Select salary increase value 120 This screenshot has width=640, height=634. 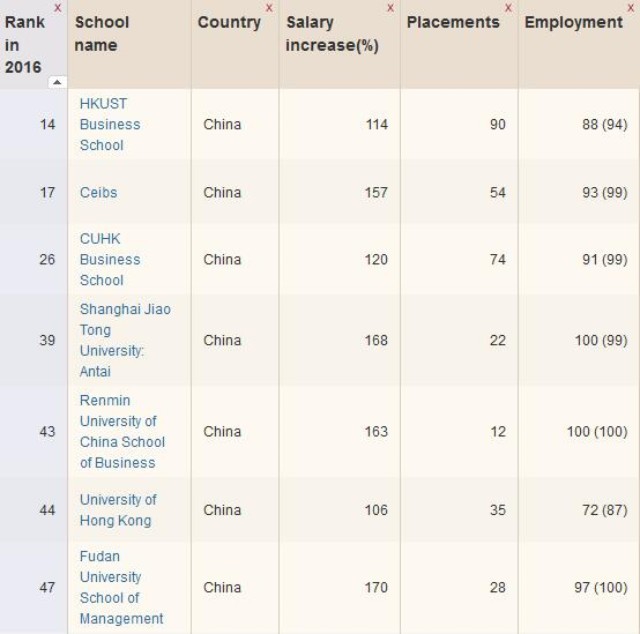pos(376,259)
